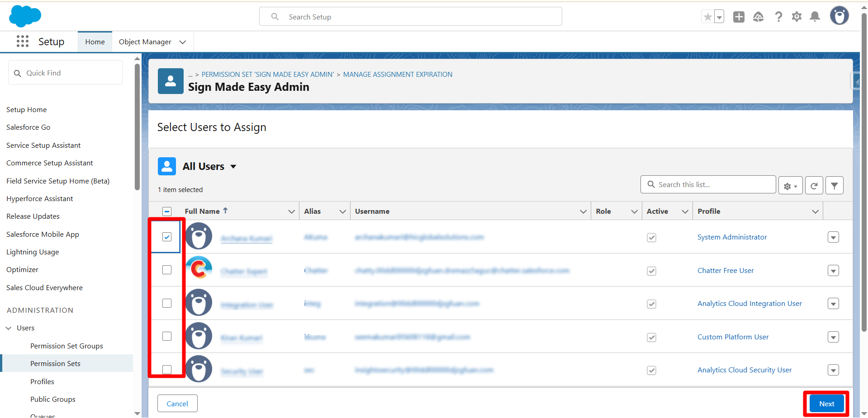Open List View Controls gear dropdown

(x=790, y=186)
